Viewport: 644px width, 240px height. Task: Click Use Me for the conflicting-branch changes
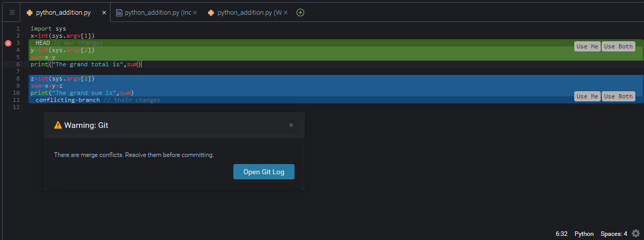[x=587, y=96]
